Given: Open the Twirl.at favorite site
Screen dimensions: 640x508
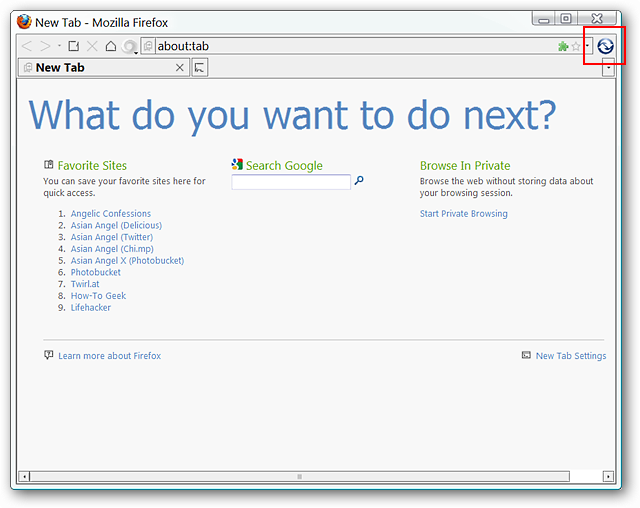Looking at the screenshot, I should click(85, 284).
